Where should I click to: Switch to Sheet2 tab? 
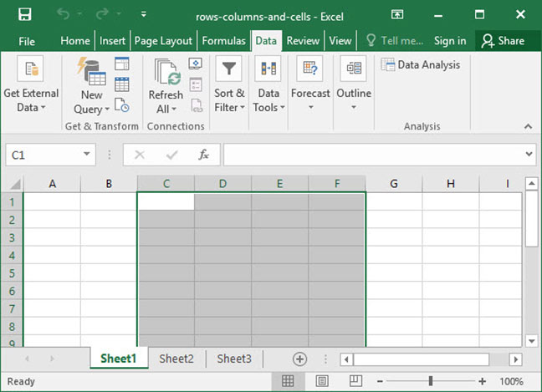click(x=176, y=359)
